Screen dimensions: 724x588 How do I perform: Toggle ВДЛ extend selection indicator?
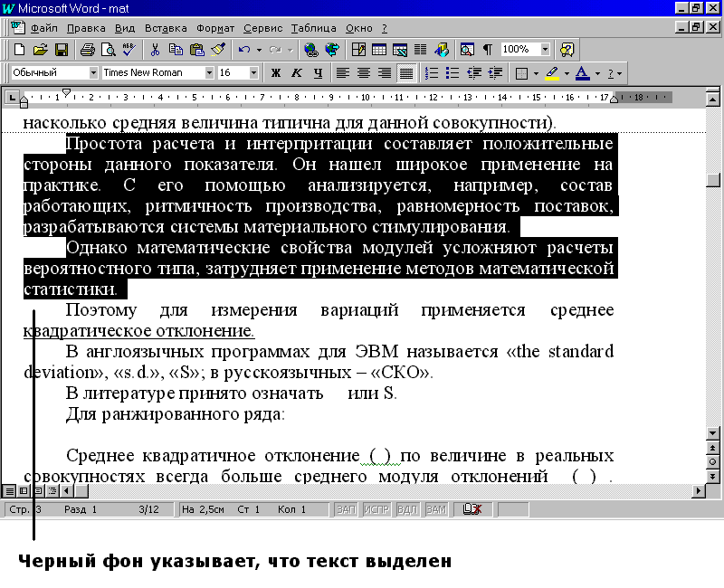407,509
